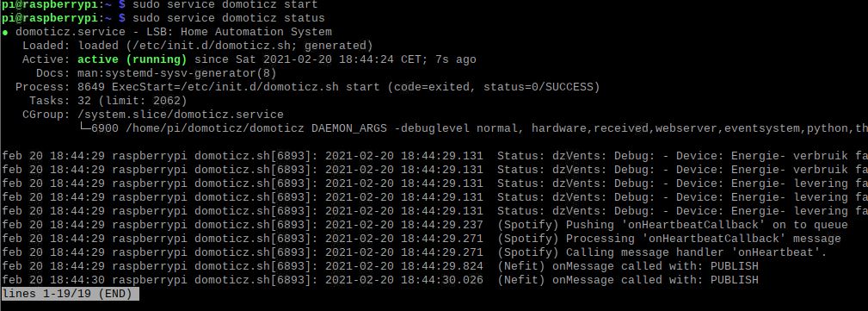Screen dimensions: 868x311
Task: Click the 'status=0/SUCCESS' text
Action: point(538,87)
